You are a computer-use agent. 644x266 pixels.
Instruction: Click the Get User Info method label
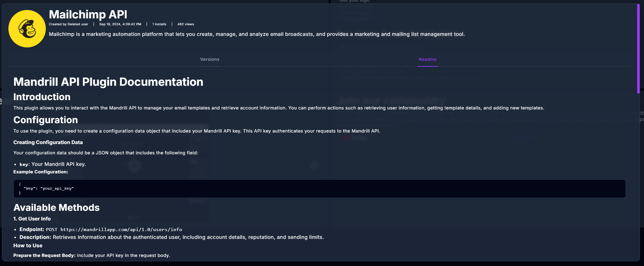[x=32, y=219]
